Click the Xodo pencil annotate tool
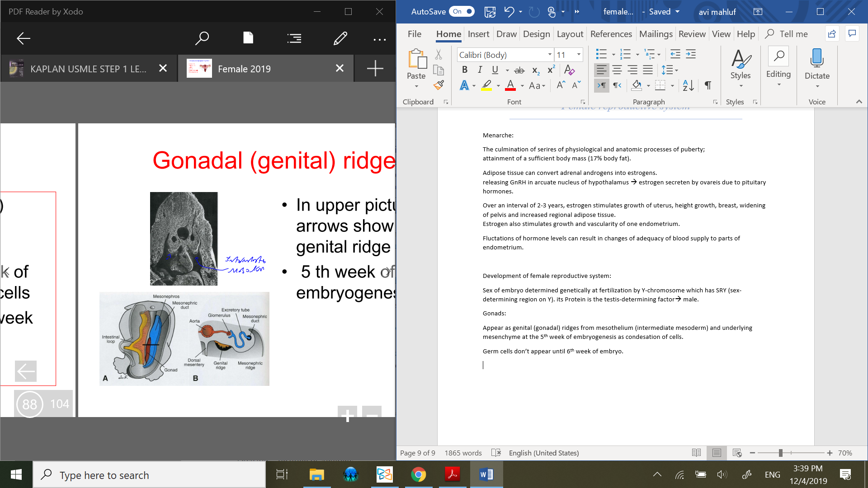Screen dimensions: 868x488 pos(340,38)
